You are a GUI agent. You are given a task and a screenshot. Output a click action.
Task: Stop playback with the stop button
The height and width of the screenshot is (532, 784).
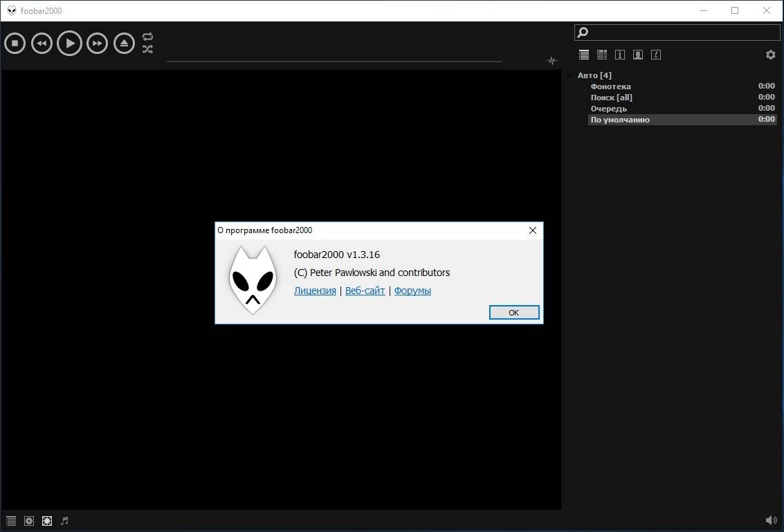click(15, 44)
